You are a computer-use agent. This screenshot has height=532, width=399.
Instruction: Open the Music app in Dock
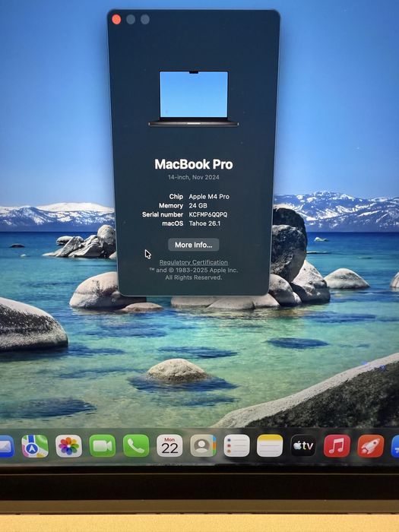tap(337, 446)
